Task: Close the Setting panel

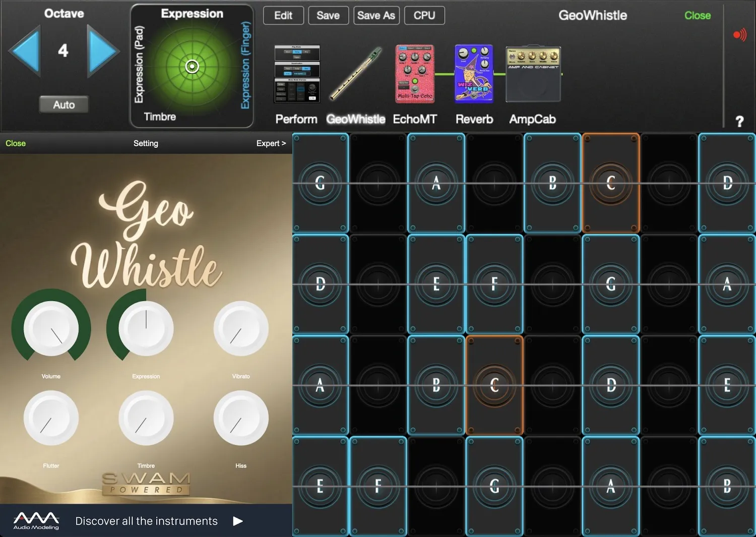Action: [16, 143]
